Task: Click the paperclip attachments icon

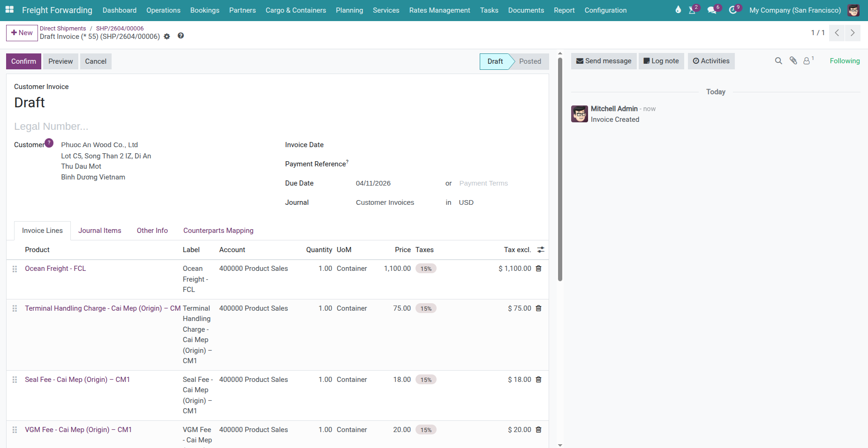Action: [x=793, y=61]
